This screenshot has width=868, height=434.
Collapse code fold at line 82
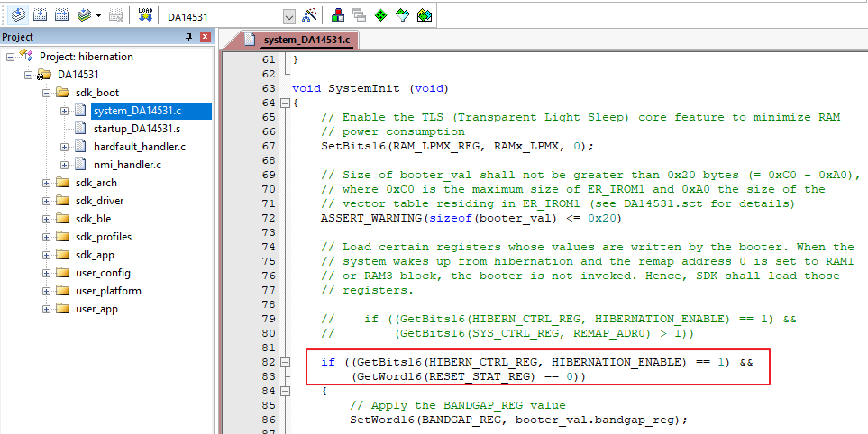pyautogui.click(x=285, y=362)
